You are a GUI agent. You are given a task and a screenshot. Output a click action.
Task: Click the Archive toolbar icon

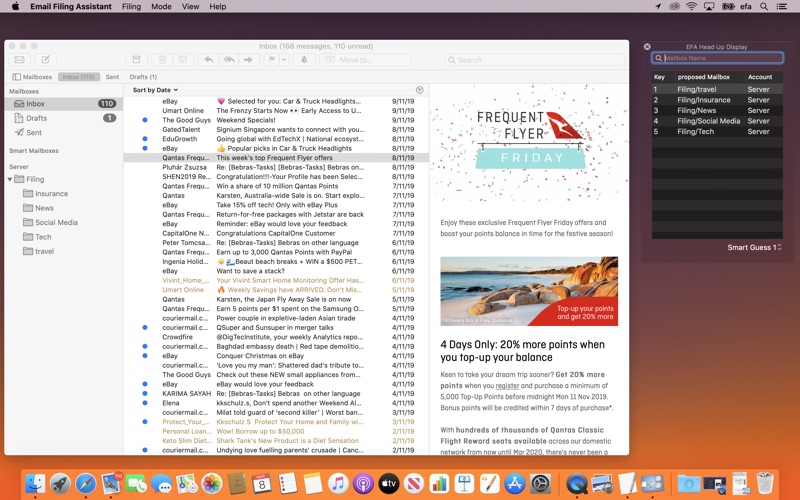click(136, 60)
